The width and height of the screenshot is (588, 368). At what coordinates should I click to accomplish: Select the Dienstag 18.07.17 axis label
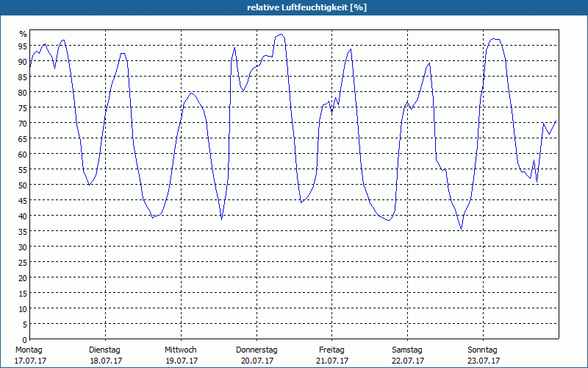pos(105,355)
